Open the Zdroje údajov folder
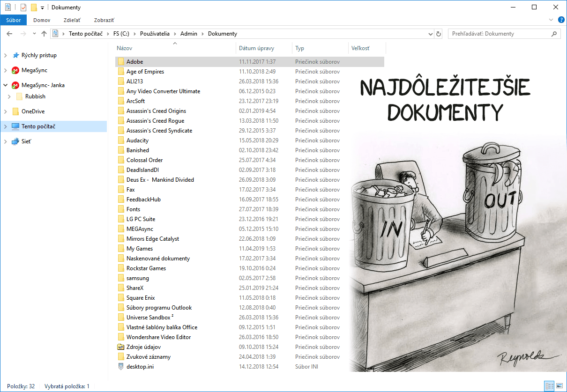The height and width of the screenshot is (392, 567). [x=143, y=347]
